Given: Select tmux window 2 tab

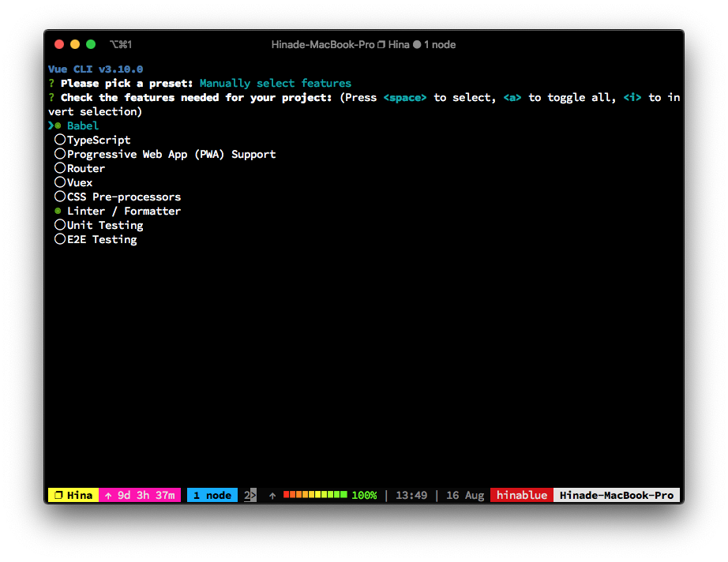Looking at the screenshot, I should [250, 495].
